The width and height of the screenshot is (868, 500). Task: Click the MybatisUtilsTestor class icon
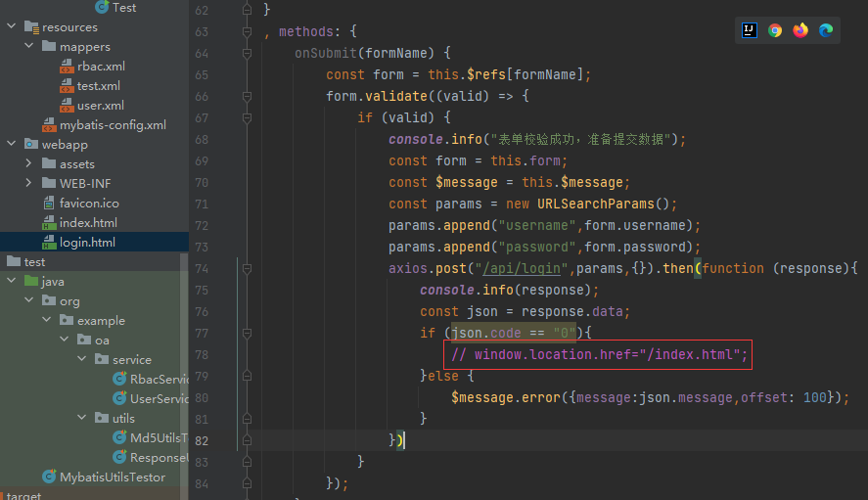coord(49,477)
